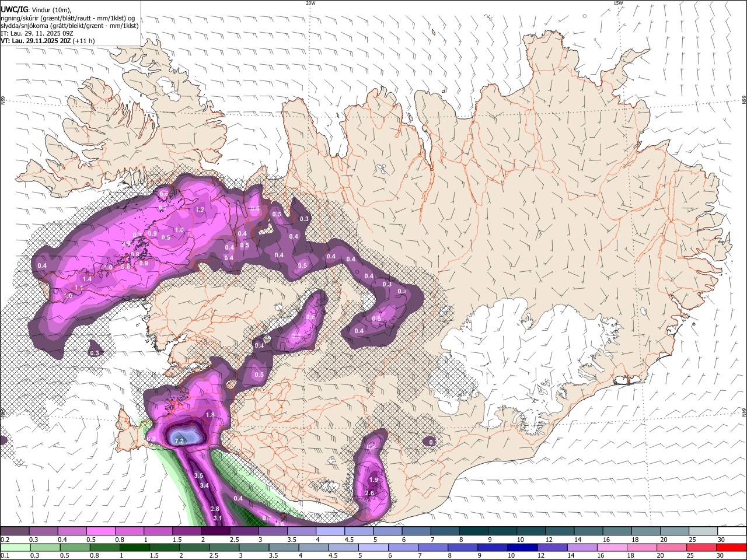This screenshot has height=560, width=747.
Task: Click the white 30 swatch in snow scale
Action: [732, 531]
